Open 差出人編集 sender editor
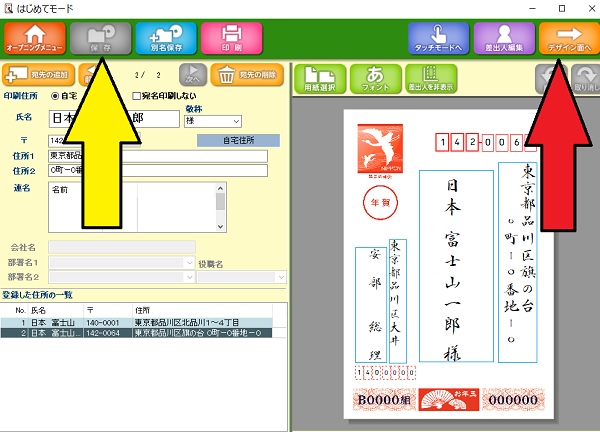The height and width of the screenshot is (432, 600). (x=504, y=38)
